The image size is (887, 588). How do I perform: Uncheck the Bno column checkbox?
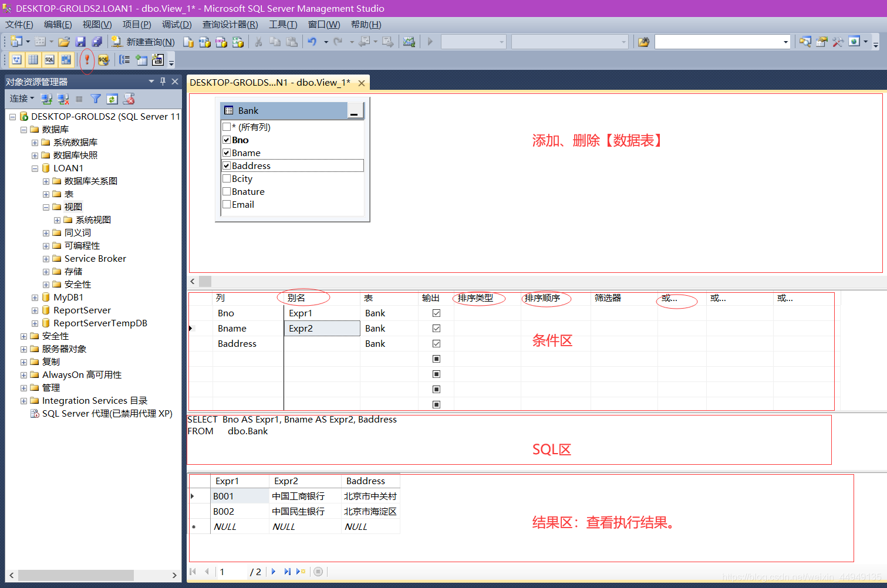click(x=227, y=140)
